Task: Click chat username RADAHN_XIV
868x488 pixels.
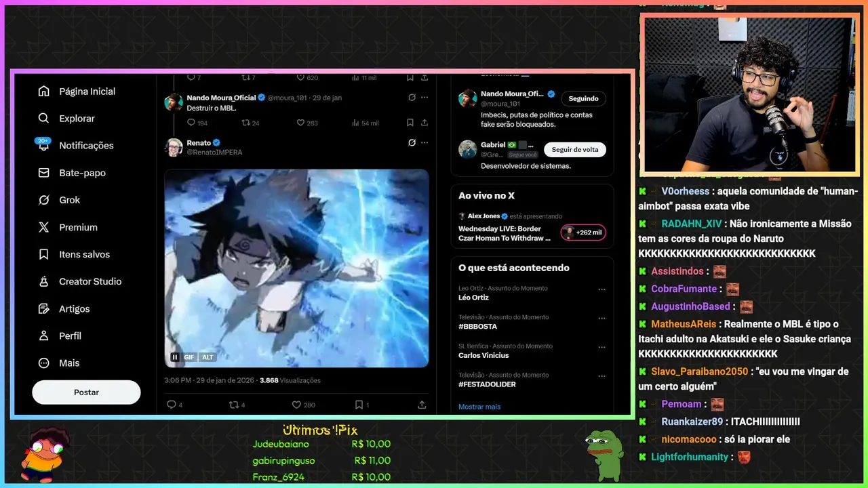Action: click(x=692, y=224)
